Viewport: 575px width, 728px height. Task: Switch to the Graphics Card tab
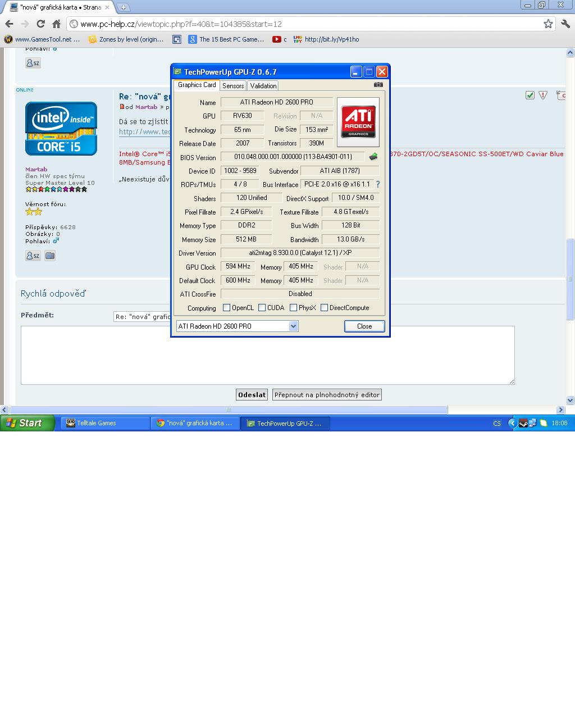point(197,85)
